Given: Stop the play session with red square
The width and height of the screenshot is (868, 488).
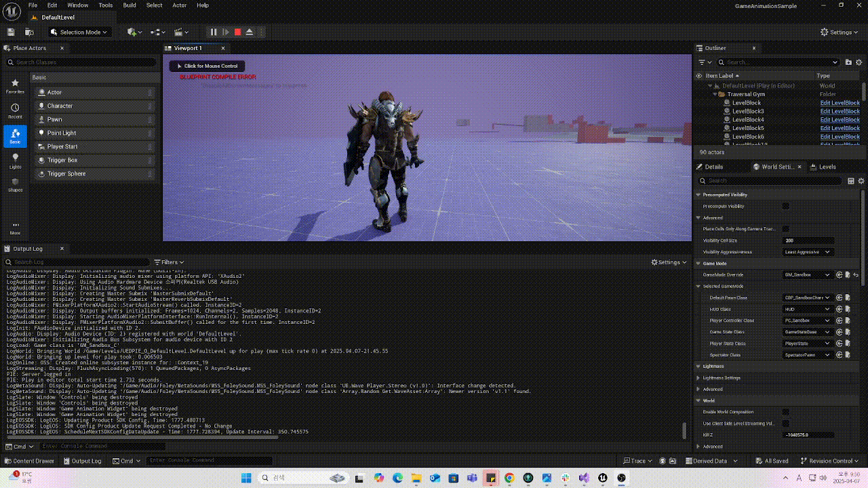Looking at the screenshot, I should point(237,32).
